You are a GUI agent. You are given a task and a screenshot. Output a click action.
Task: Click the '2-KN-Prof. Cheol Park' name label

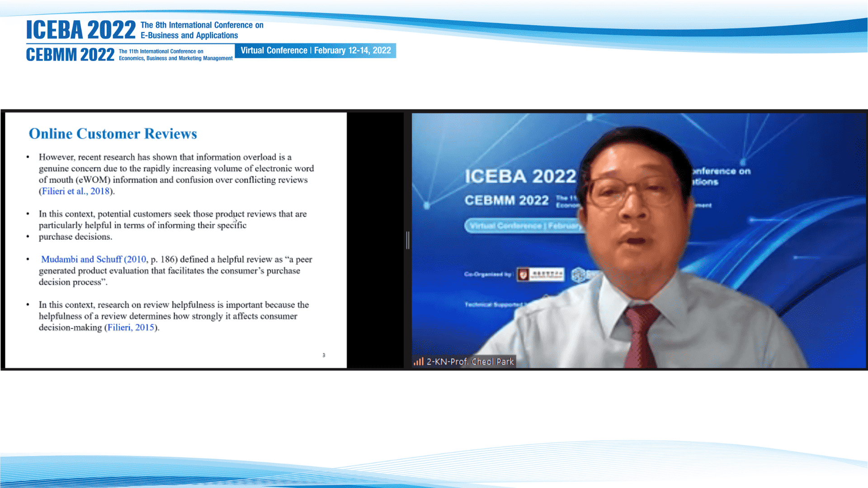point(470,361)
